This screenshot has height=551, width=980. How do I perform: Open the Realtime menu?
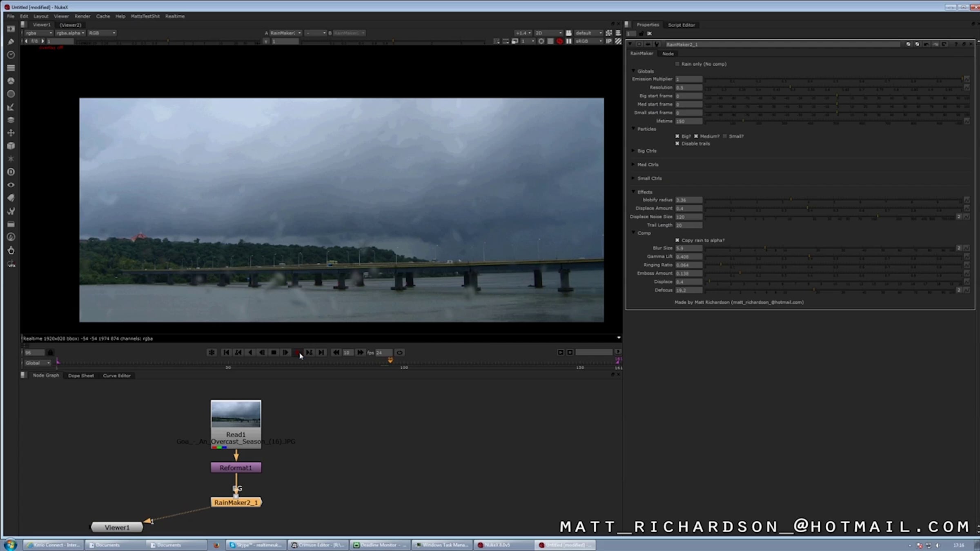pyautogui.click(x=175, y=16)
